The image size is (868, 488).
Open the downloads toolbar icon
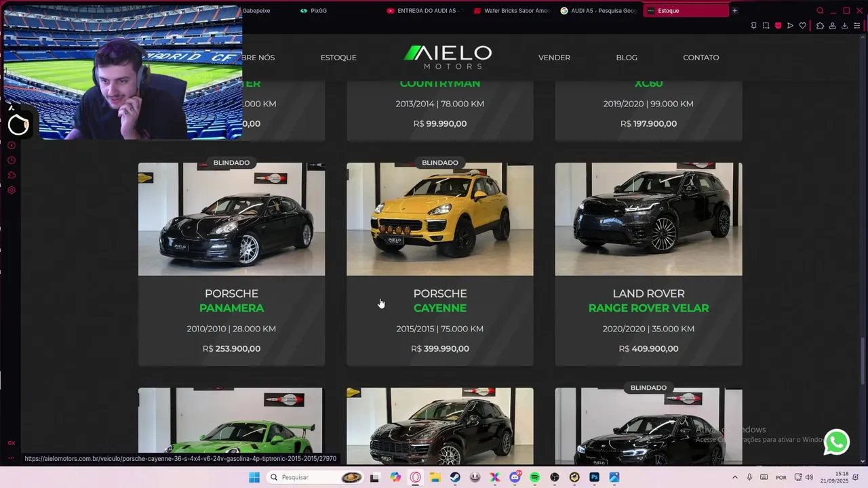click(x=844, y=26)
